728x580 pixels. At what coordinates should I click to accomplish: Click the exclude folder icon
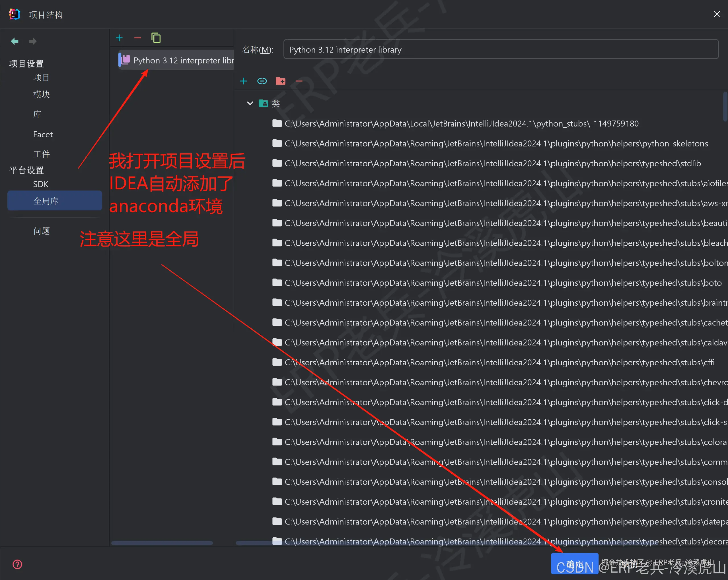[281, 81]
